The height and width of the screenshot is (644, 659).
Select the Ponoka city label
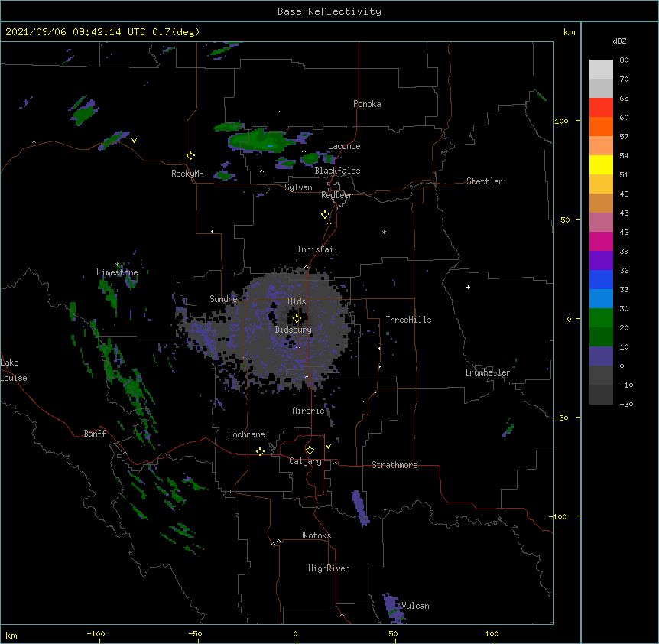coord(367,104)
